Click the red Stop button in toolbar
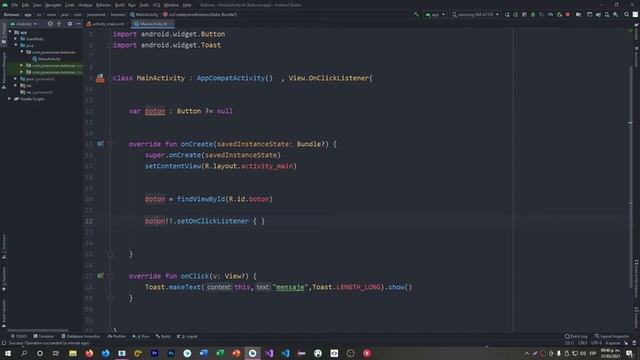The image size is (640, 360). 568,14
